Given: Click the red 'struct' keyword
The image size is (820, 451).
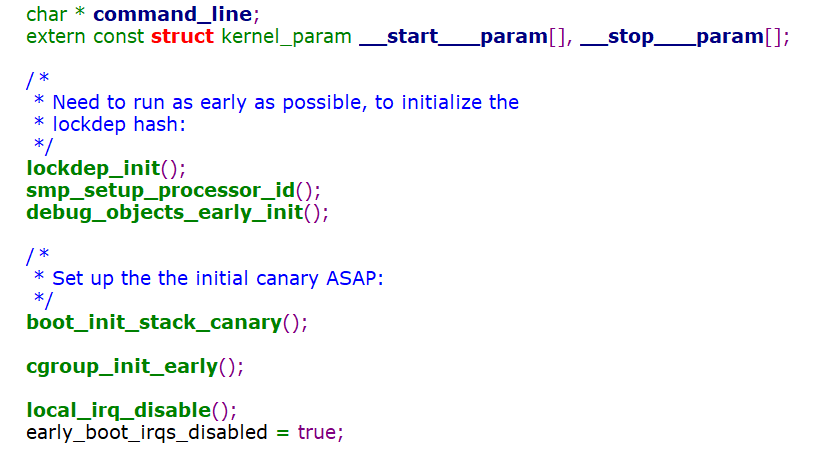Looking at the screenshot, I should (182, 37).
